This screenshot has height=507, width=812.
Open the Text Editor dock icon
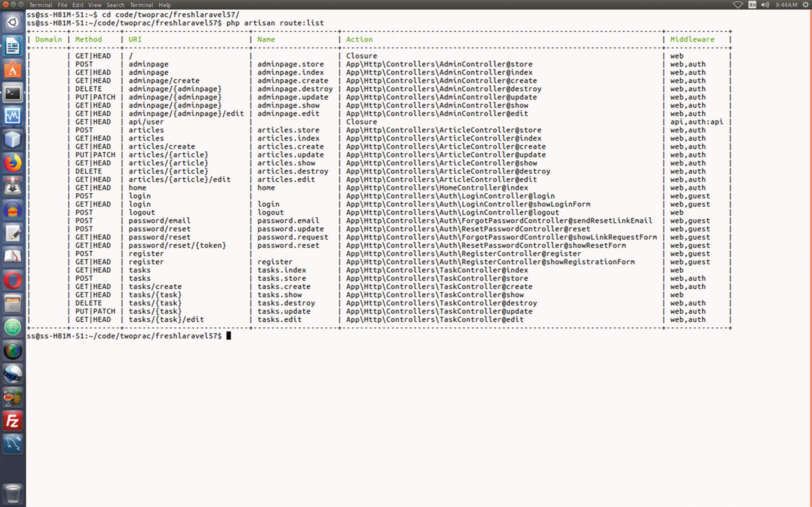[13, 234]
